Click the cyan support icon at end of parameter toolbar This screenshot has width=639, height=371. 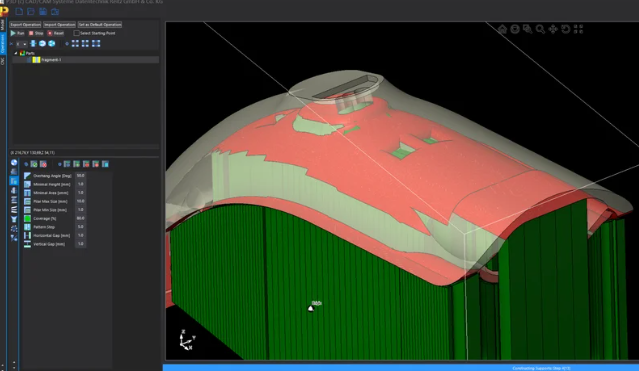(x=106, y=164)
